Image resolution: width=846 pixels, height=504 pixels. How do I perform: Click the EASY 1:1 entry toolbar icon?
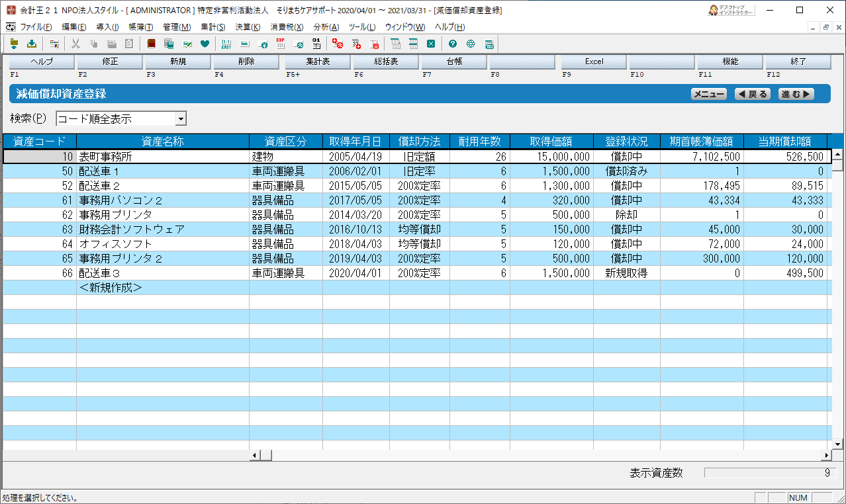click(x=226, y=44)
